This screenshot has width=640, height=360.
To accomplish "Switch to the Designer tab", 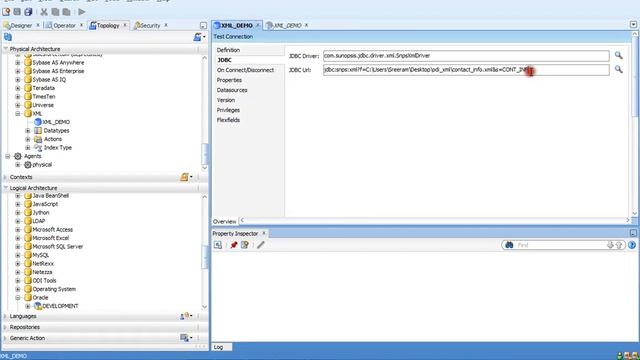I will point(21,25).
